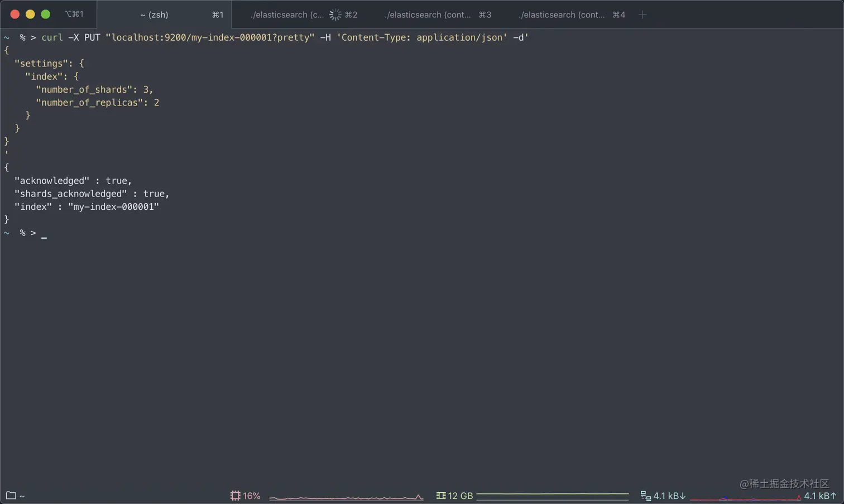The width and height of the screenshot is (844, 504).
Task: Click the "settings": { line
Action: point(49,64)
